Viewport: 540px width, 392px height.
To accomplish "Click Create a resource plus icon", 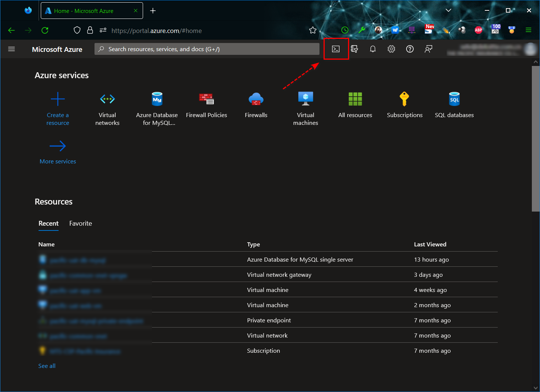I will (58, 99).
